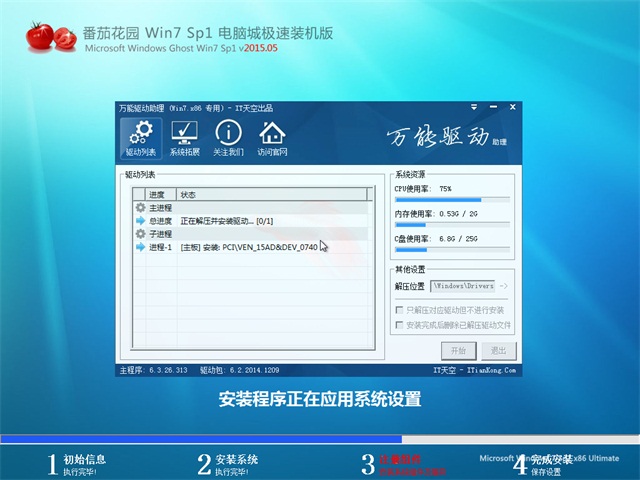Click the blue arrow icon beside 总进度

(x=140, y=220)
